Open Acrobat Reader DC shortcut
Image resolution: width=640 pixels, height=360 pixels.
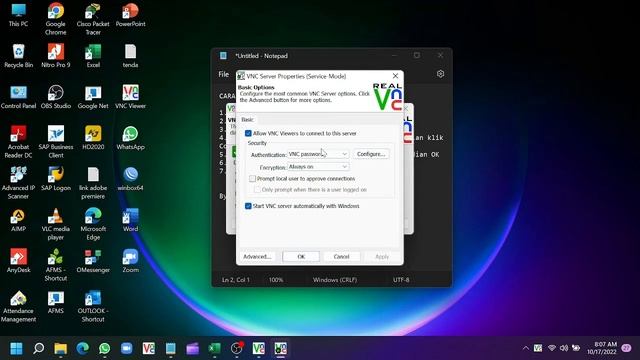(x=18, y=142)
